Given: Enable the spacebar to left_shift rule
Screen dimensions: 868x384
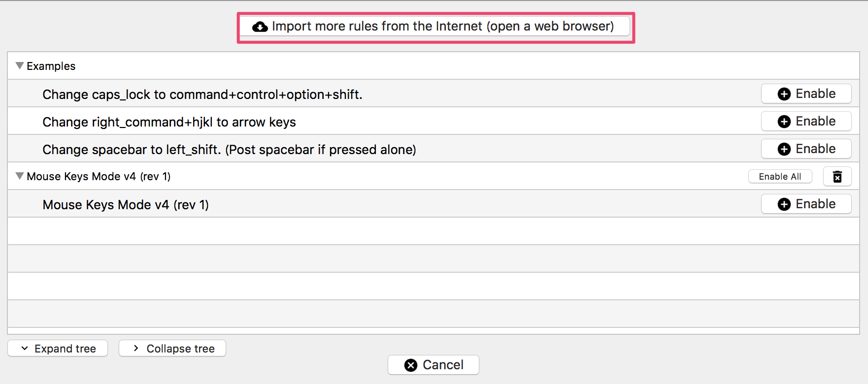Looking at the screenshot, I should (x=806, y=149).
